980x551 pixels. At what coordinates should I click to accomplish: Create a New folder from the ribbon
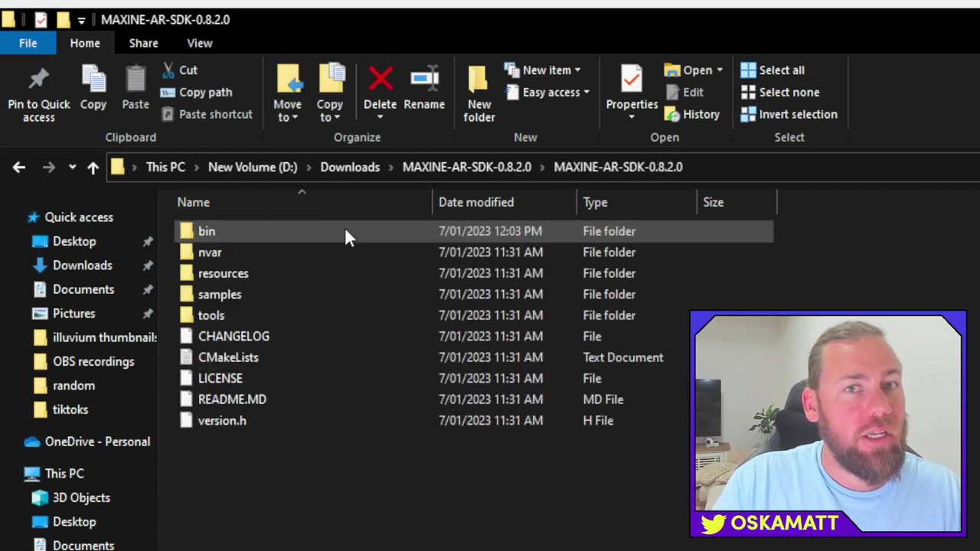click(x=479, y=93)
